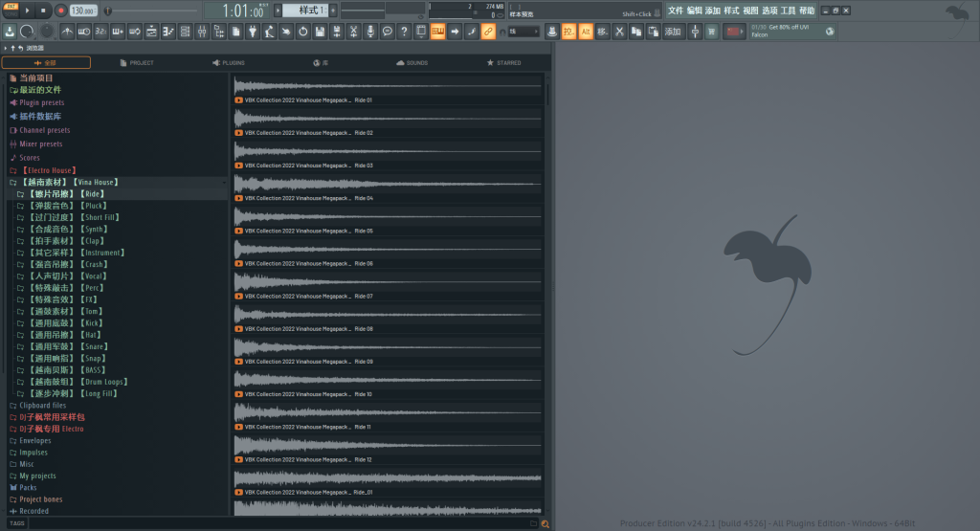The height and width of the screenshot is (531, 980).
Task: Preview sample Ride 05 play icon
Action: click(238, 231)
